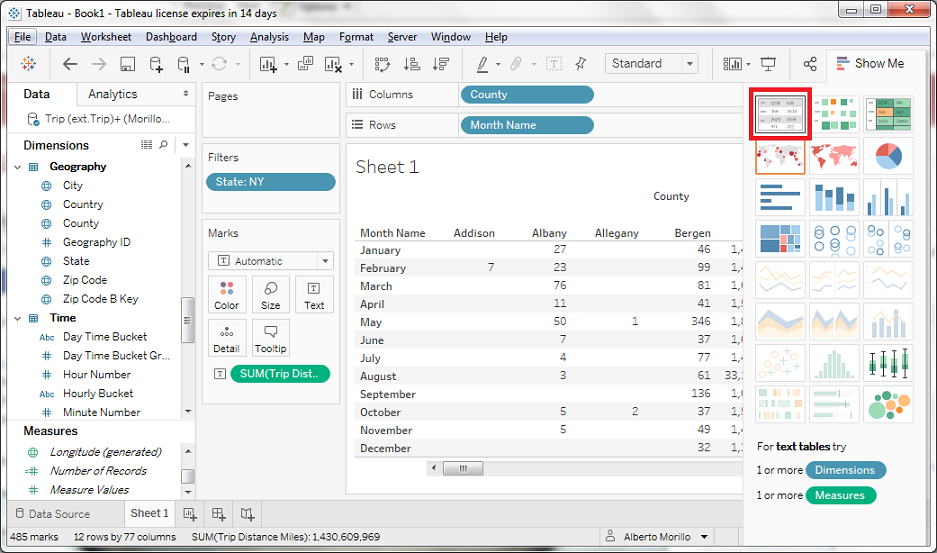The width and height of the screenshot is (937, 553).
Task: Open the File menu
Action: 23,37
